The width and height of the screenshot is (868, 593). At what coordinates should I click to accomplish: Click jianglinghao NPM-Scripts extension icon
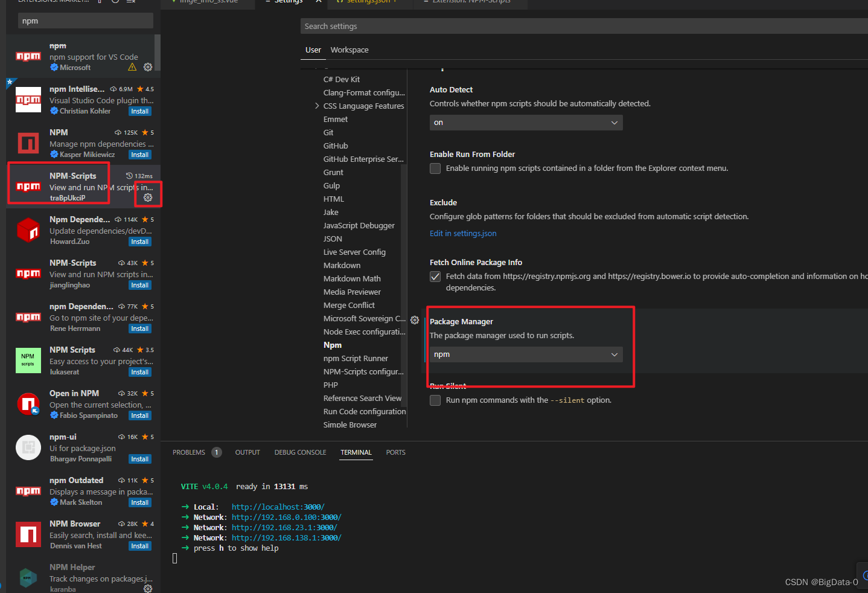[x=28, y=274]
